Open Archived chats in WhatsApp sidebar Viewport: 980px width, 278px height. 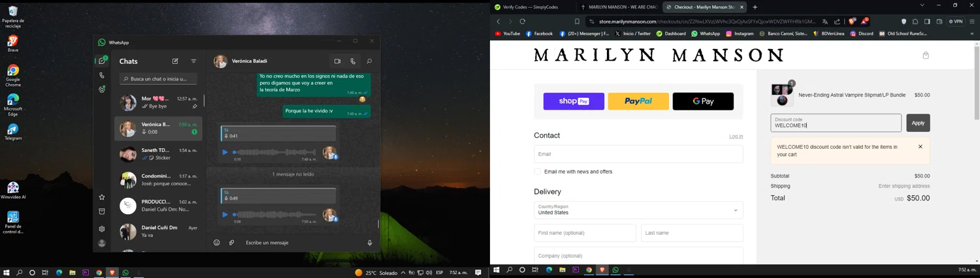(x=102, y=211)
